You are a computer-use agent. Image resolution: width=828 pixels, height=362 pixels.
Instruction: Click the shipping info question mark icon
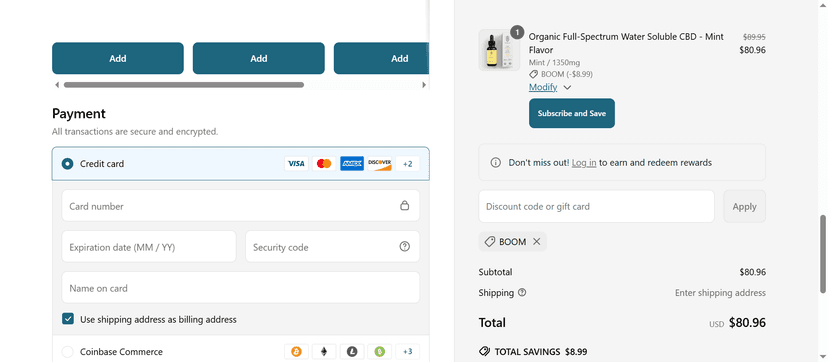coord(522,292)
